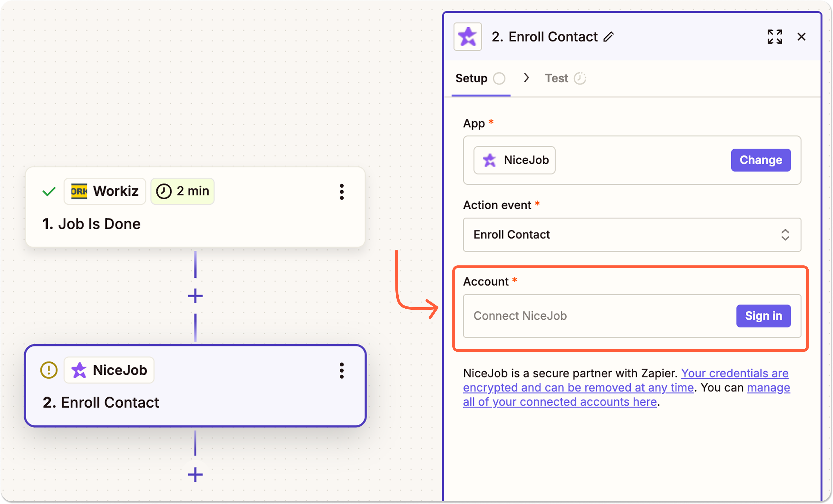833x504 pixels.
Task: Click the NiceJob chip in App field
Action: point(514,160)
